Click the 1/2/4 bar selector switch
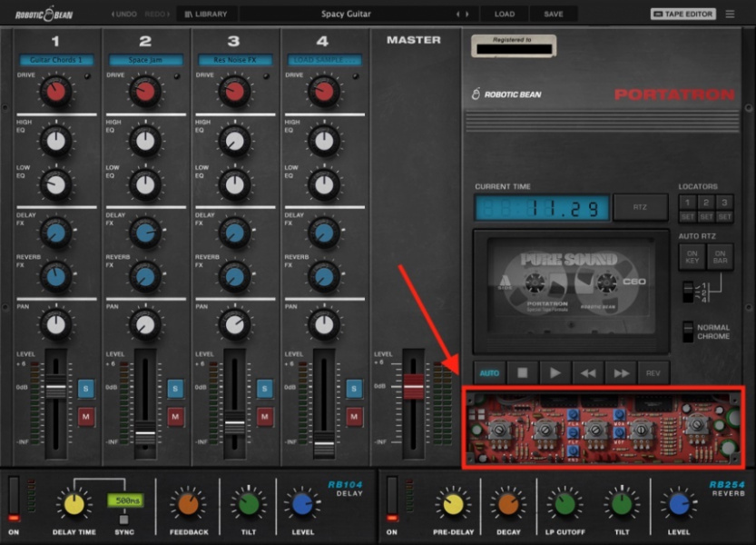The height and width of the screenshot is (545, 756). (x=689, y=292)
